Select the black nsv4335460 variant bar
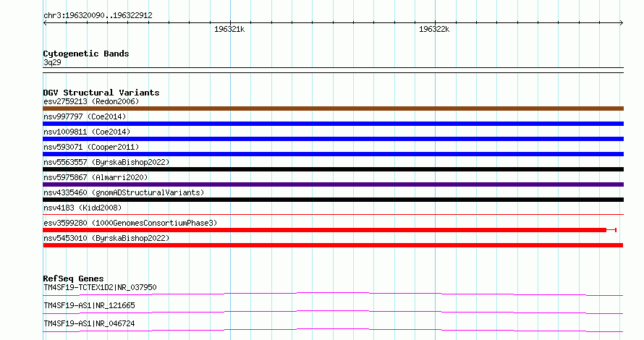This screenshot has height=340, width=644. coord(333,200)
